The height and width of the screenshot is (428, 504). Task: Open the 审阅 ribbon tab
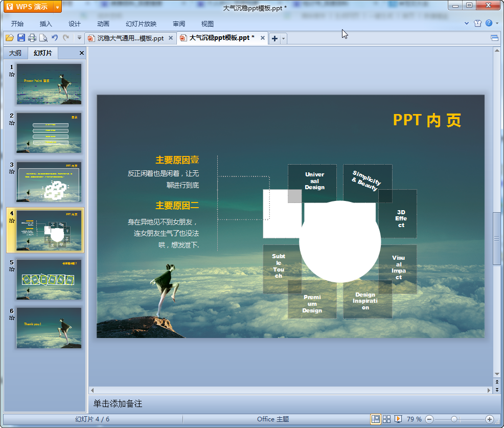coord(179,24)
